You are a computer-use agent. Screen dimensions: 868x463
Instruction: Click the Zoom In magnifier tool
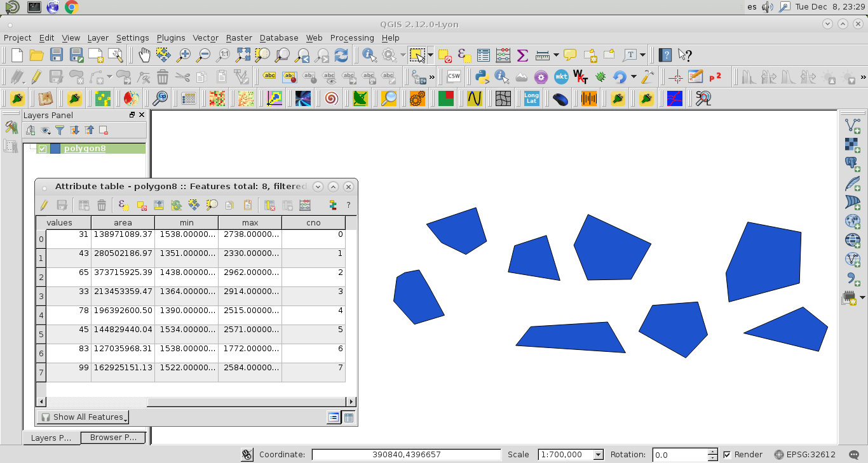click(184, 55)
